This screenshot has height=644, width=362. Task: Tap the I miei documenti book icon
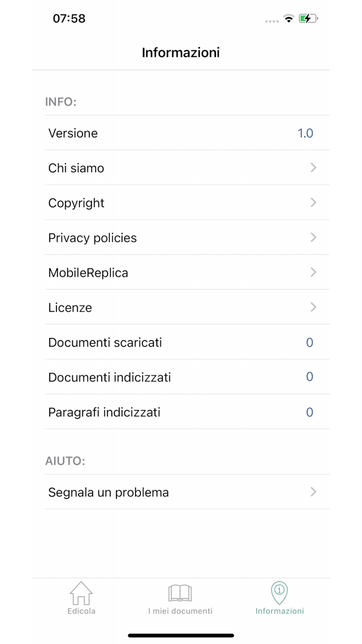pos(180,594)
